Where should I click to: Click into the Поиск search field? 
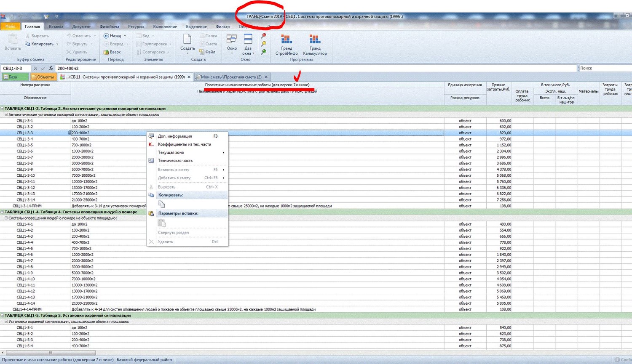pos(605,68)
